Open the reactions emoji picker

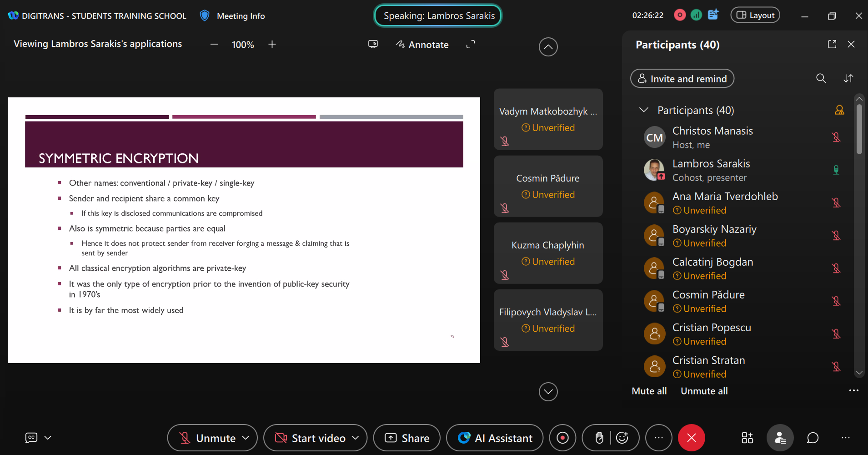coord(622,438)
